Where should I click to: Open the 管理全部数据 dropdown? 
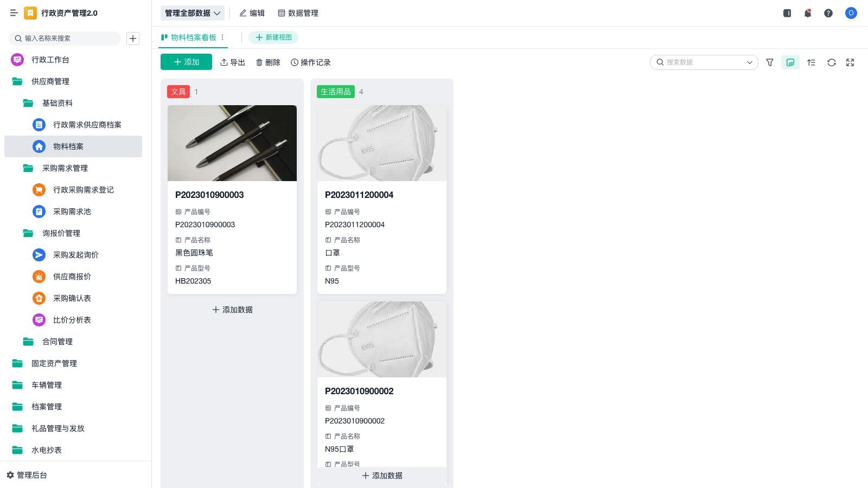coord(192,13)
